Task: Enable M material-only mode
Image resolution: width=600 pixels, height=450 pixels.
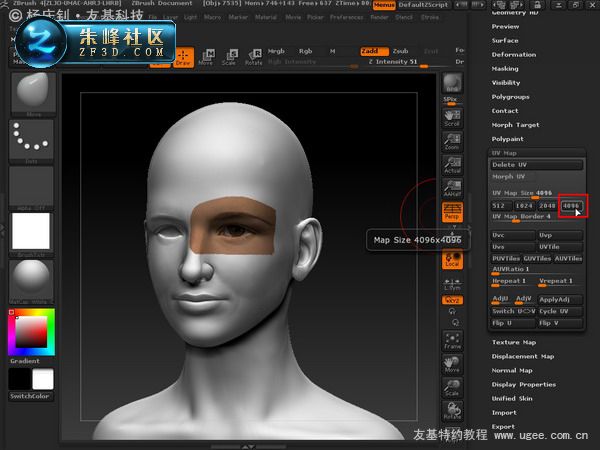Action: (333, 51)
